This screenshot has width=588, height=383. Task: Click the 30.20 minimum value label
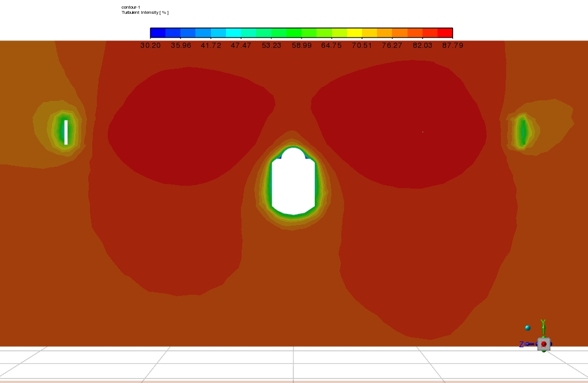150,45
